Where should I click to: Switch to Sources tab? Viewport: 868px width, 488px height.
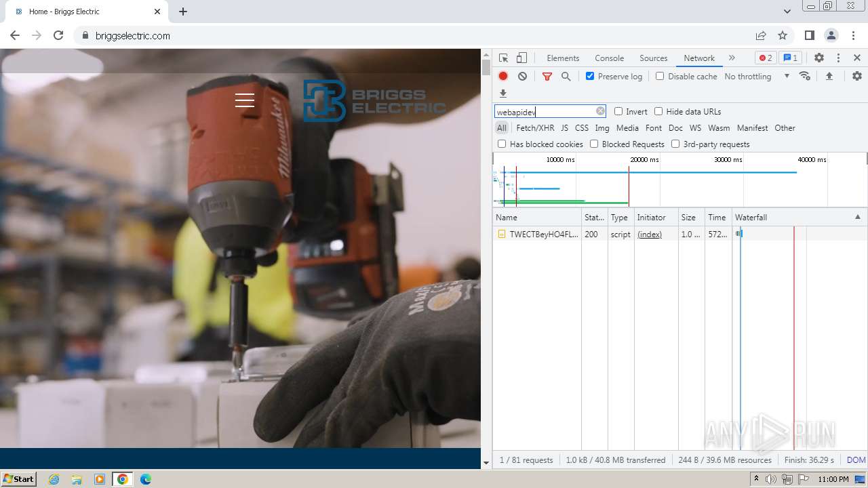tap(654, 58)
